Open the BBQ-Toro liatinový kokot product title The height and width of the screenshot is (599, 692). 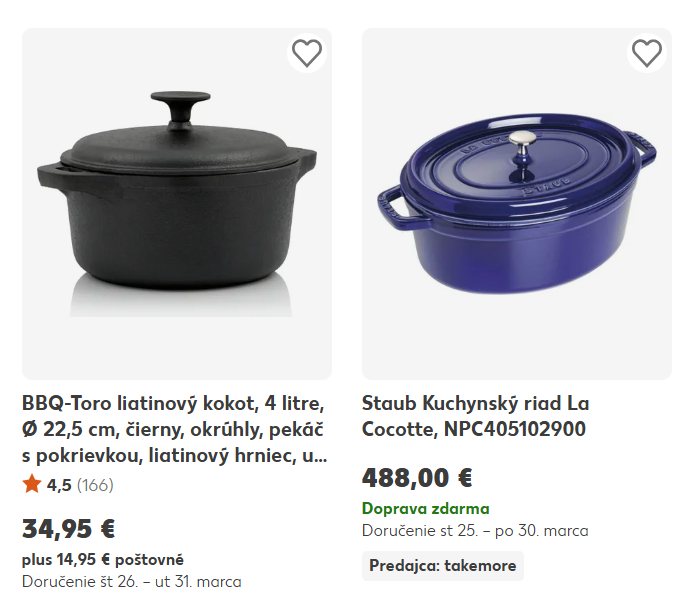click(x=175, y=430)
